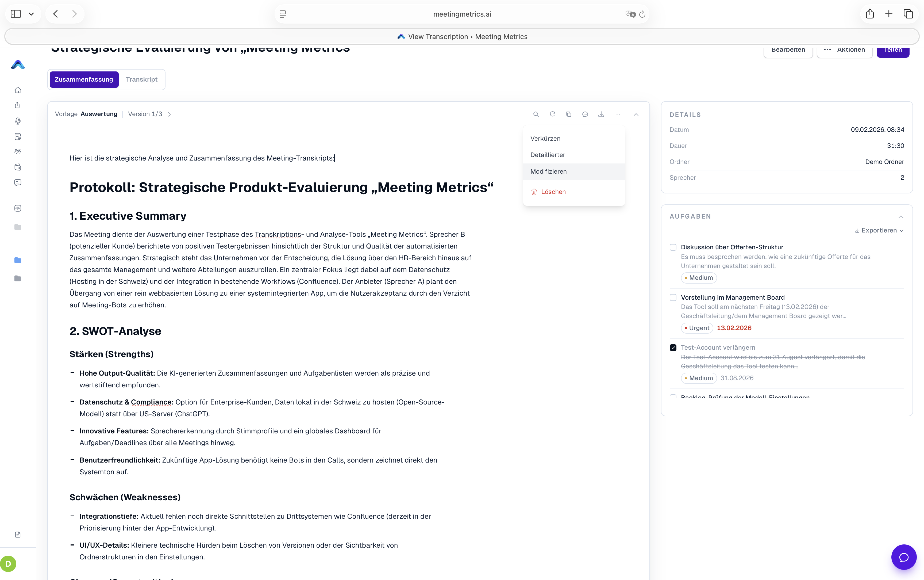Show the browser tab overview icon
Image resolution: width=924 pixels, height=580 pixels.
click(x=908, y=14)
